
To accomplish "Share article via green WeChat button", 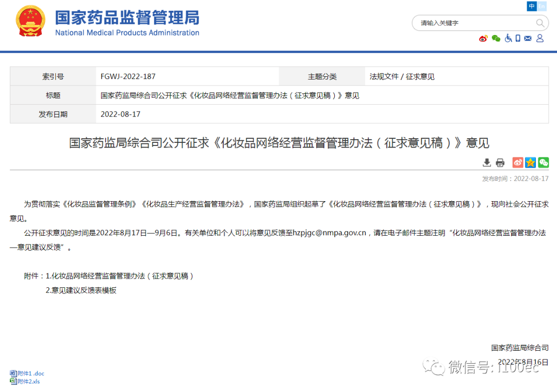I will [543, 162].
